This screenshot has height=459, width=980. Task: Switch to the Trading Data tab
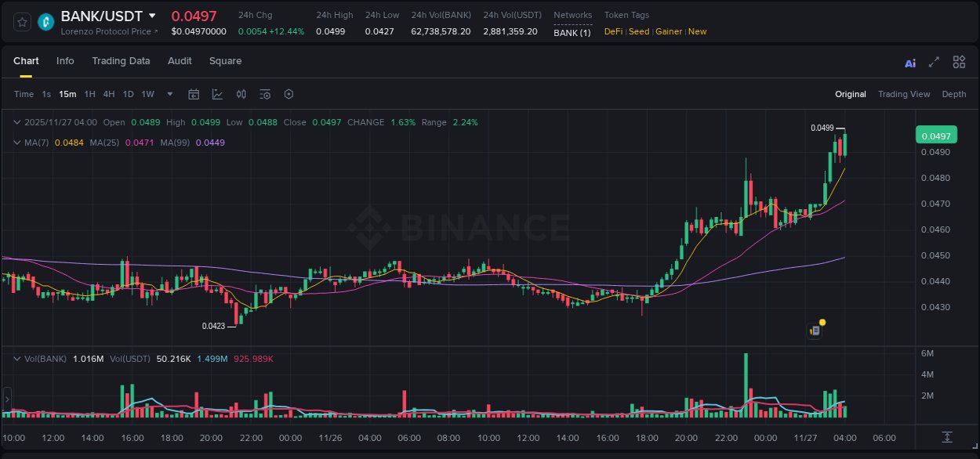pyautogui.click(x=121, y=61)
